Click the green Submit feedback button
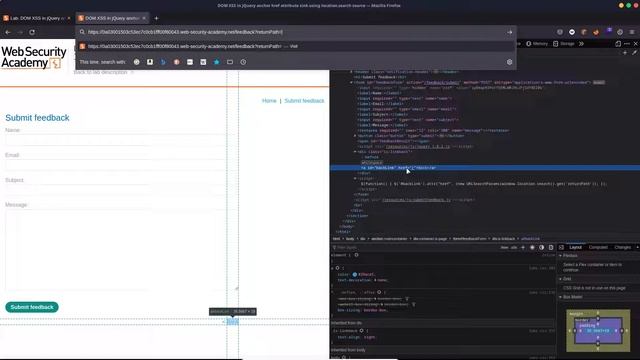640x360 pixels. point(32,307)
